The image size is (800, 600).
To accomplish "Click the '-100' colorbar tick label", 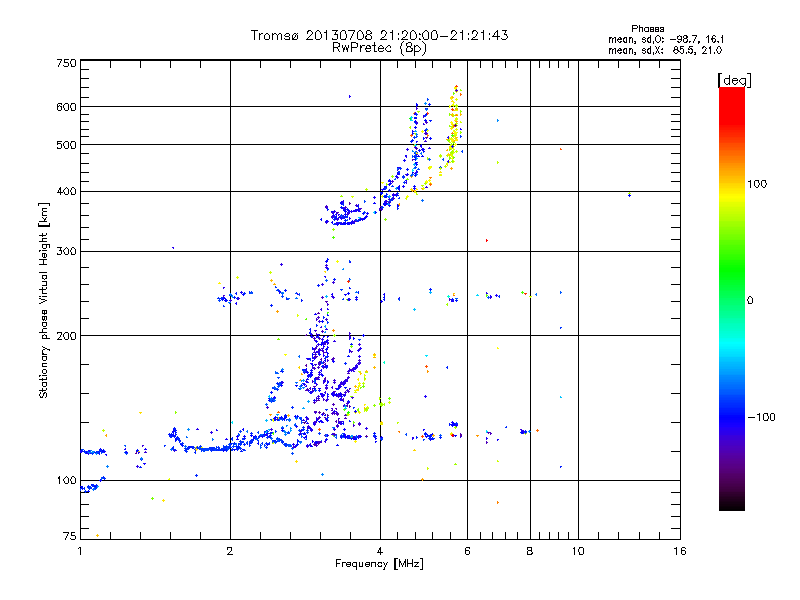I will [761, 417].
